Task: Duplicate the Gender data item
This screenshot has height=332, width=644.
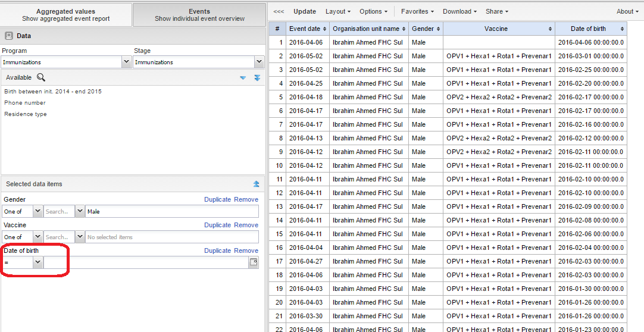Action: pyautogui.click(x=217, y=199)
